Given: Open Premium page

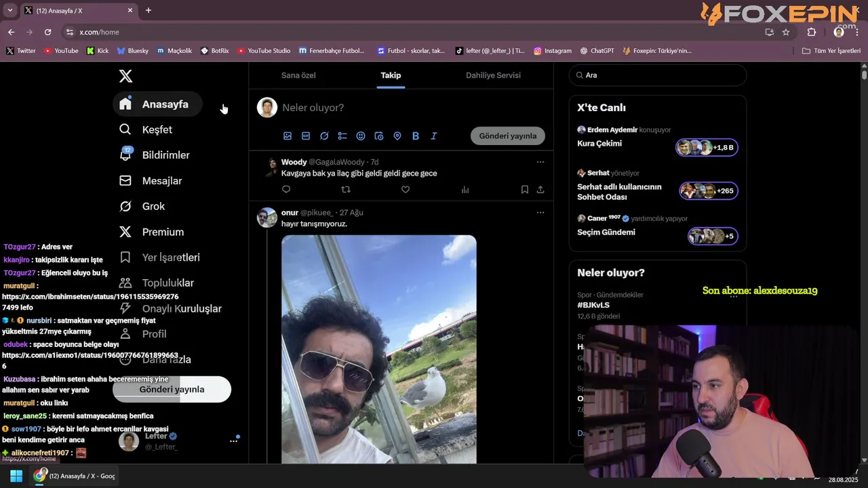Looking at the screenshot, I should [x=151, y=232].
